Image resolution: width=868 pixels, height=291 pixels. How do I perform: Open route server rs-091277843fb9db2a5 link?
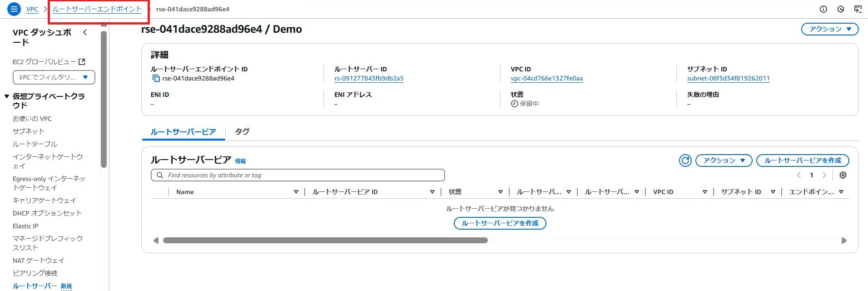[369, 79]
